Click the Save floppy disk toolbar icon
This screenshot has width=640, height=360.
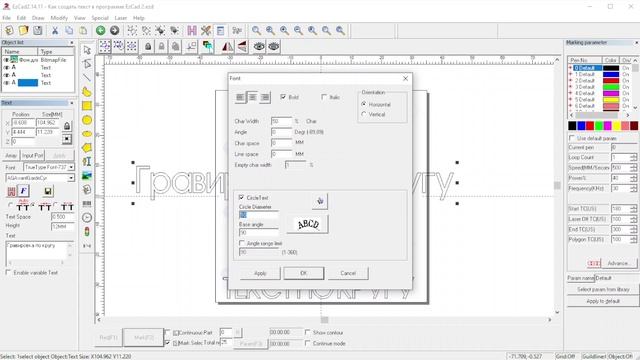pyautogui.click(x=38, y=30)
